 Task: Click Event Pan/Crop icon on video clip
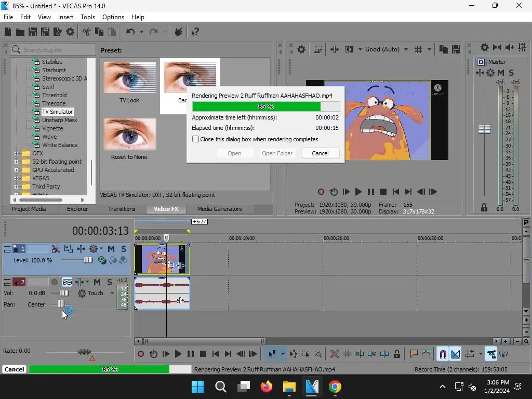170,265
